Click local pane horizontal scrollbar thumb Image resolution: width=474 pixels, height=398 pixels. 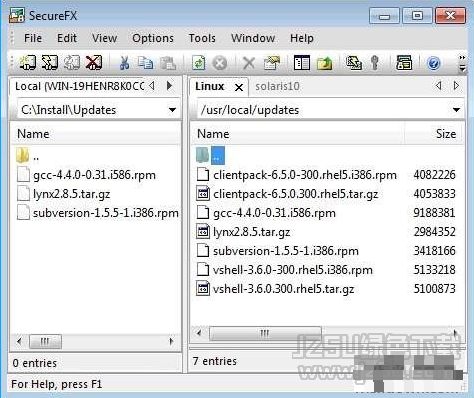click(45, 341)
